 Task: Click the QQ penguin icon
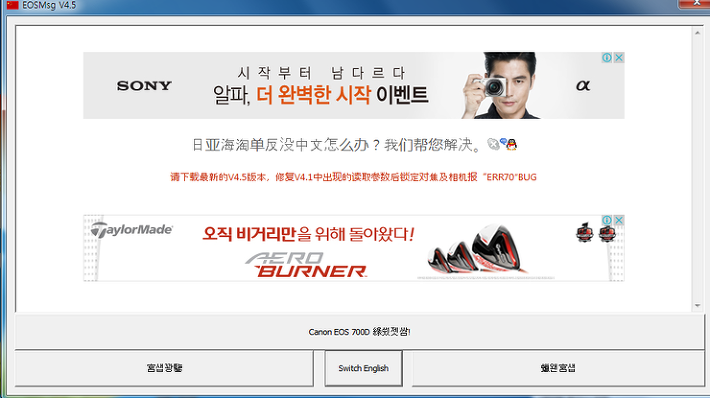pyautogui.click(x=512, y=145)
